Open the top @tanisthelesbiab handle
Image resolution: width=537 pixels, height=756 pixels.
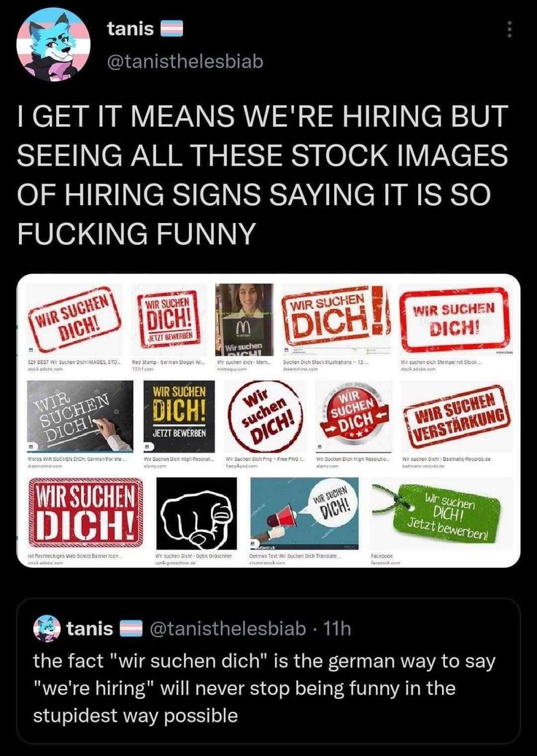point(185,63)
